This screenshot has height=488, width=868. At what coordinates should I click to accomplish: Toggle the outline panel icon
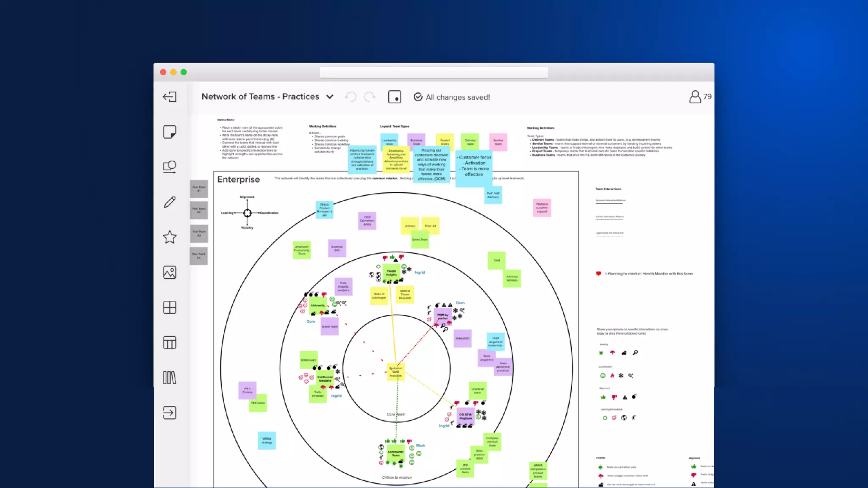point(395,97)
